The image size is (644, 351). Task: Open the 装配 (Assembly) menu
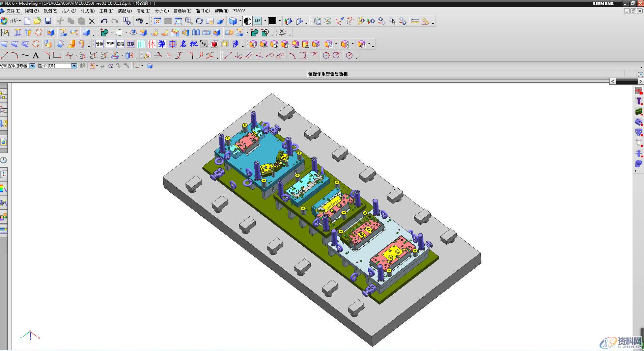(x=124, y=11)
